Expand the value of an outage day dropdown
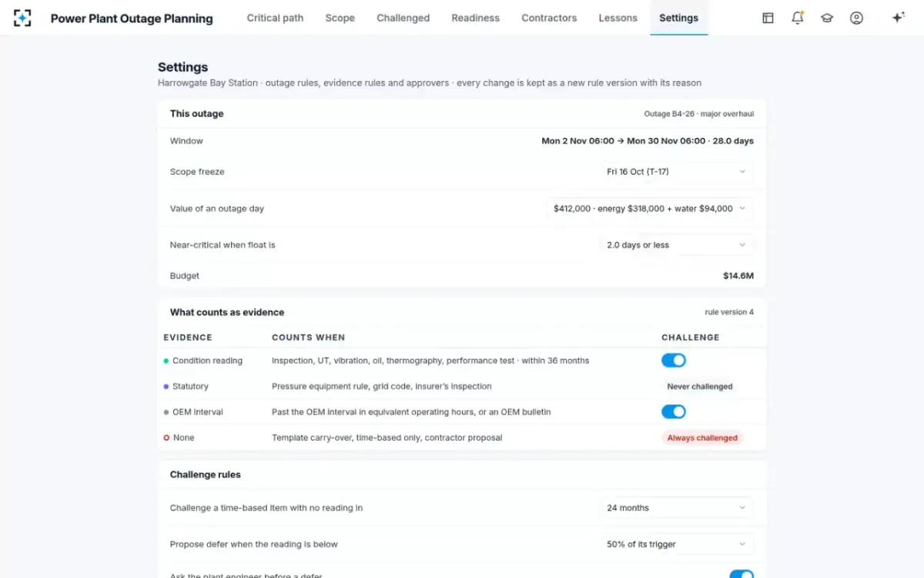The width and height of the screenshot is (924, 578). coord(650,209)
